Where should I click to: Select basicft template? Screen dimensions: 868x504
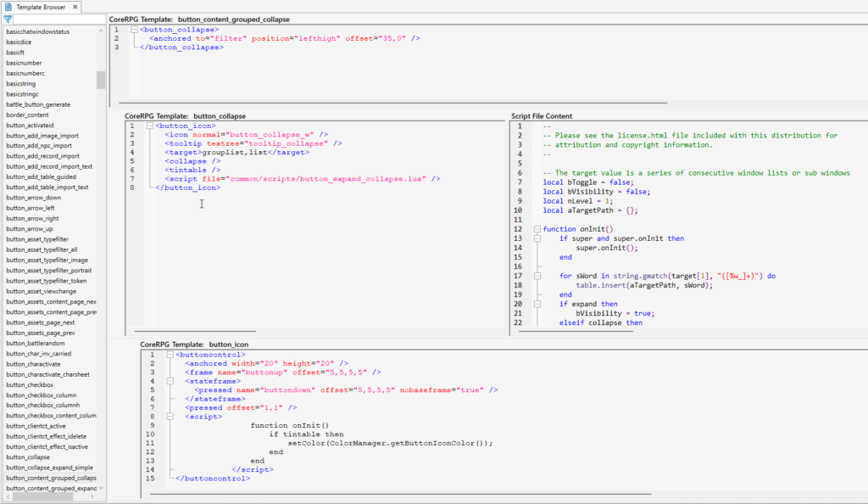click(x=15, y=53)
